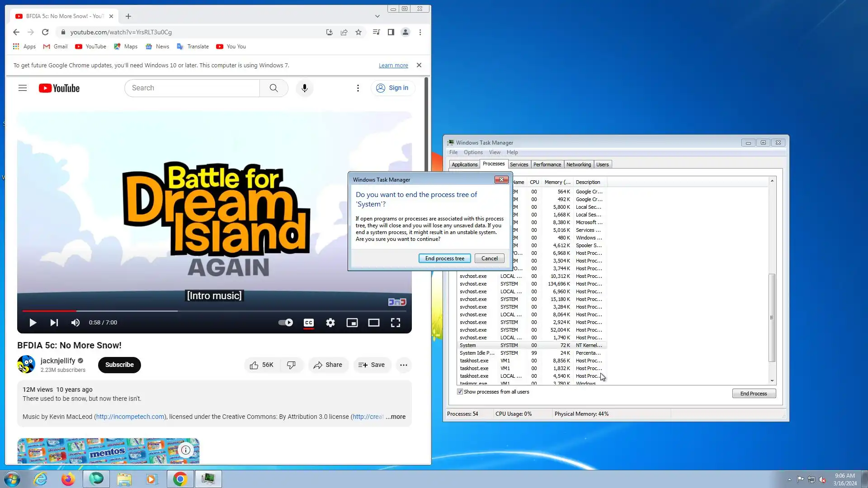Switch to the Performance tab
The height and width of the screenshot is (488, 868).
[547, 164]
